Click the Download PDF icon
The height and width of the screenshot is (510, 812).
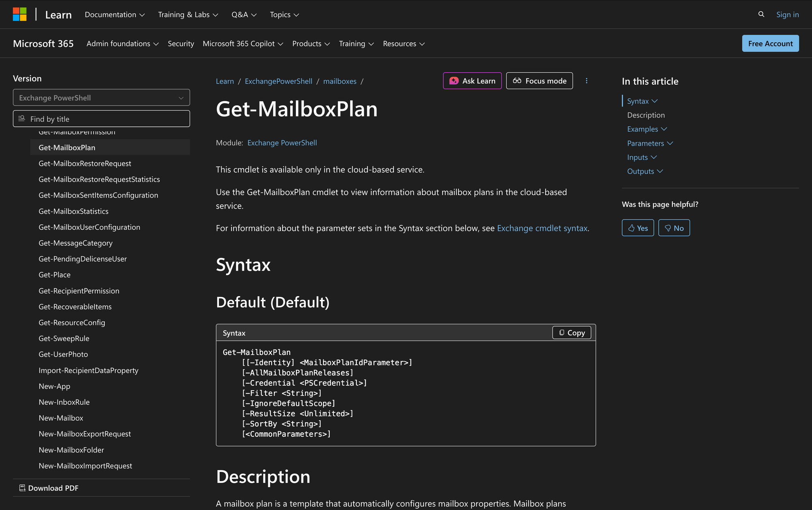(x=22, y=487)
